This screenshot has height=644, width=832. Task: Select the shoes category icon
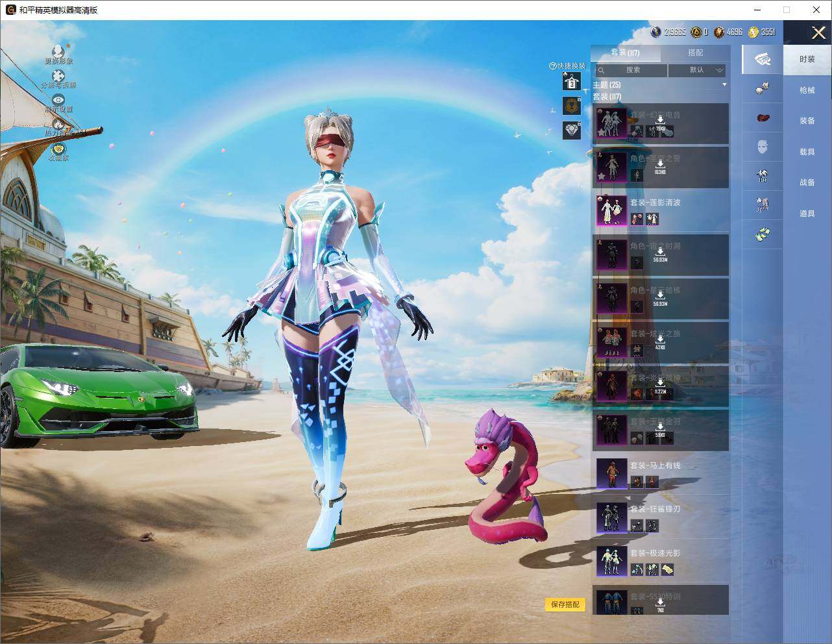click(x=763, y=233)
